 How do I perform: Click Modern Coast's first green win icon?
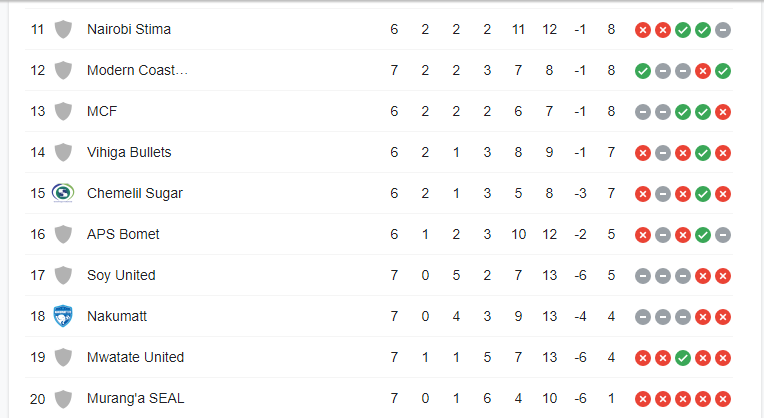pyautogui.click(x=643, y=71)
